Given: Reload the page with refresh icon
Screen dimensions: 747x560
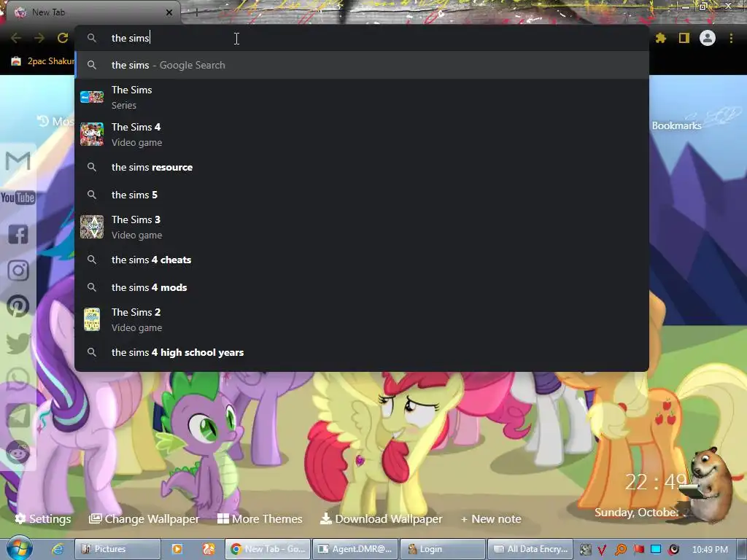Looking at the screenshot, I should [x=63, y=38].
